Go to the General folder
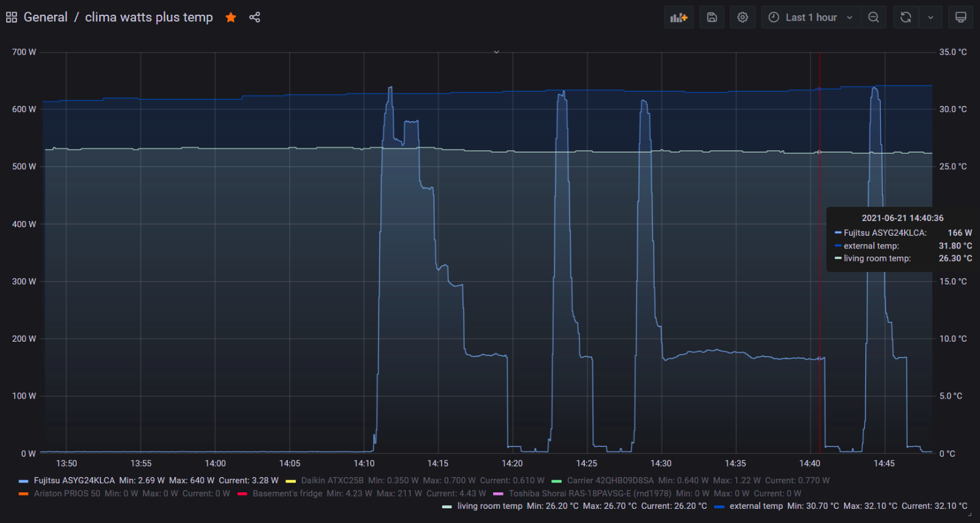Screen dimensions: 980x523 (x=45, y=17)
